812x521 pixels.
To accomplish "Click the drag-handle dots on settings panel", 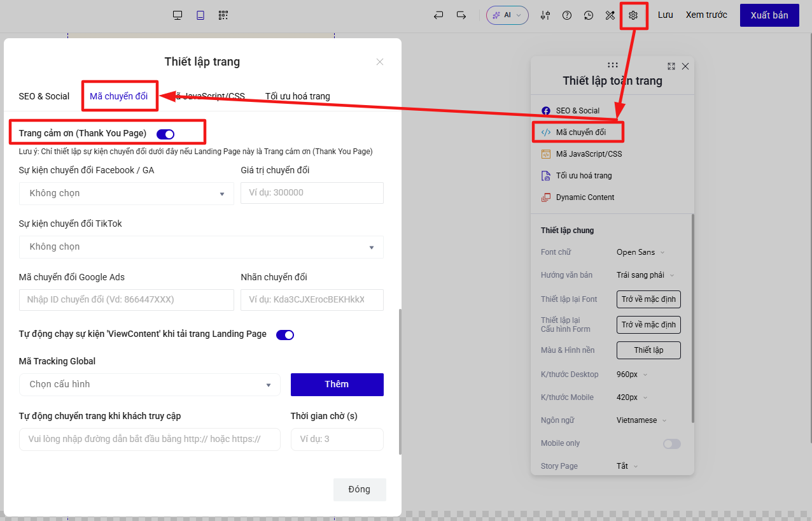I will pos(613,65).
